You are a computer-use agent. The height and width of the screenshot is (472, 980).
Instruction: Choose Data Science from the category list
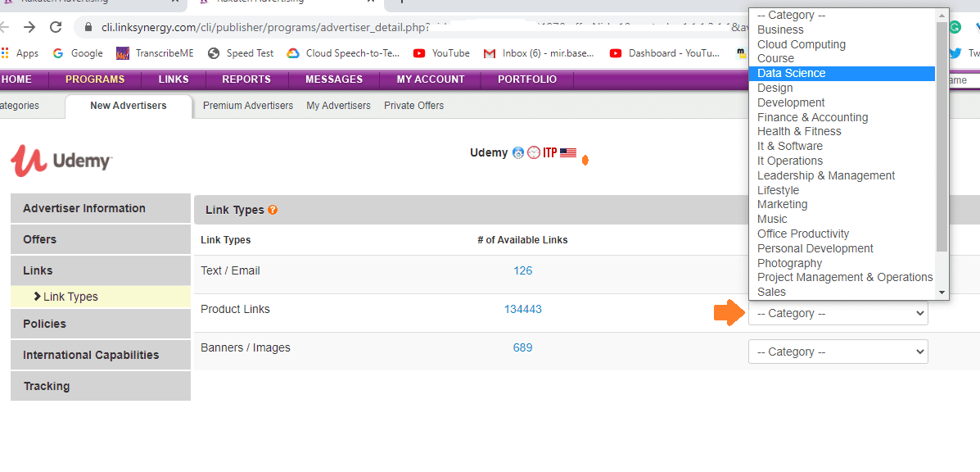point(842,73)
